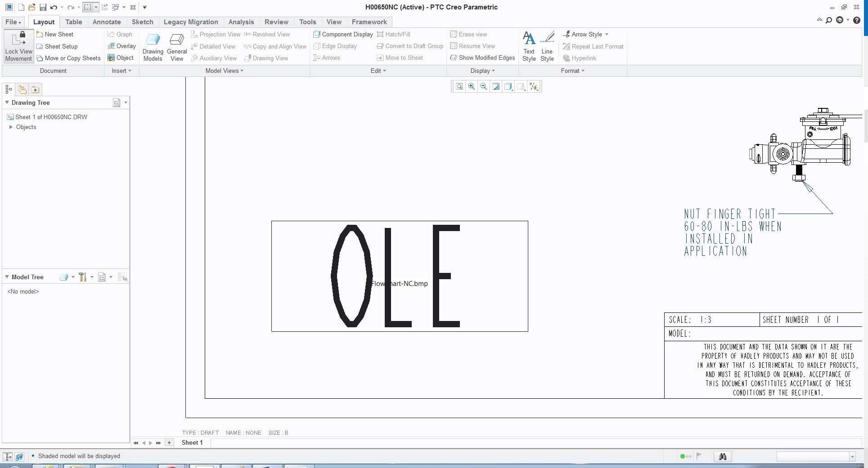Open the File menu
The width and height of the screenshot is (868, 468).
13,22
